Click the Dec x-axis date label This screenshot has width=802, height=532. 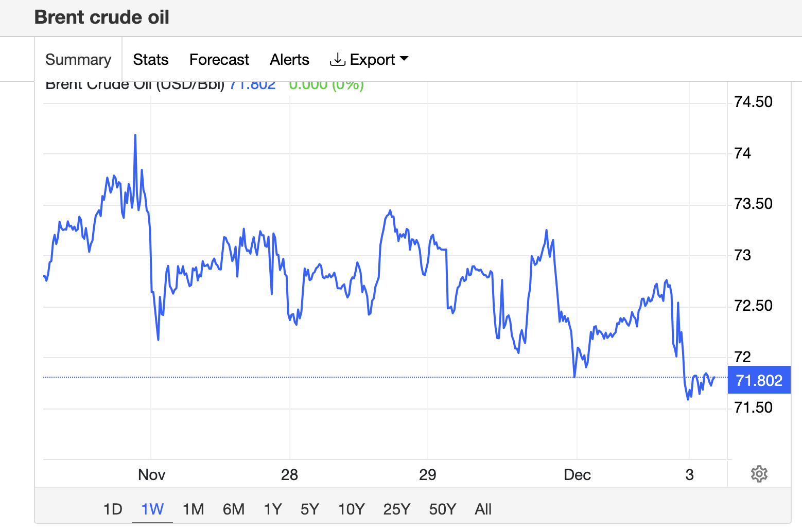(577, 474)
